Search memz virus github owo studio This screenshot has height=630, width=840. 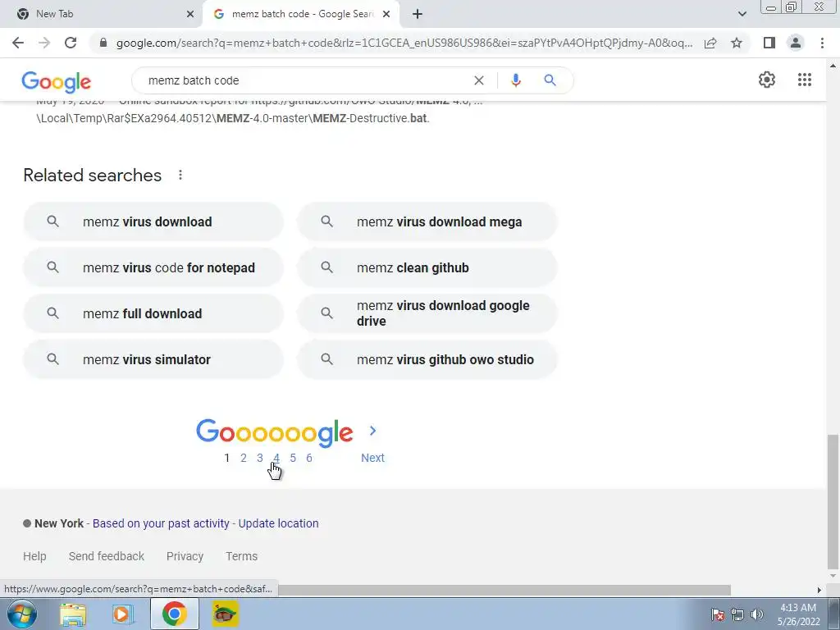pos(427,359)
